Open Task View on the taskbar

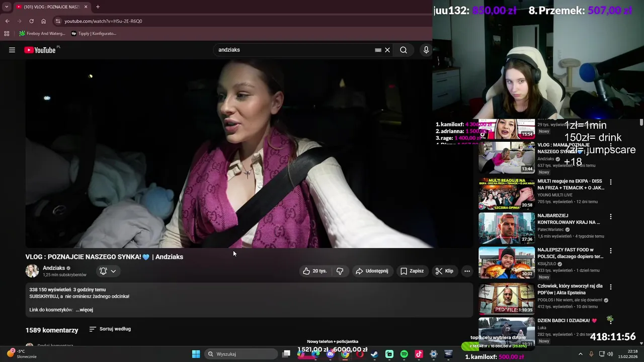click(286, 354)
